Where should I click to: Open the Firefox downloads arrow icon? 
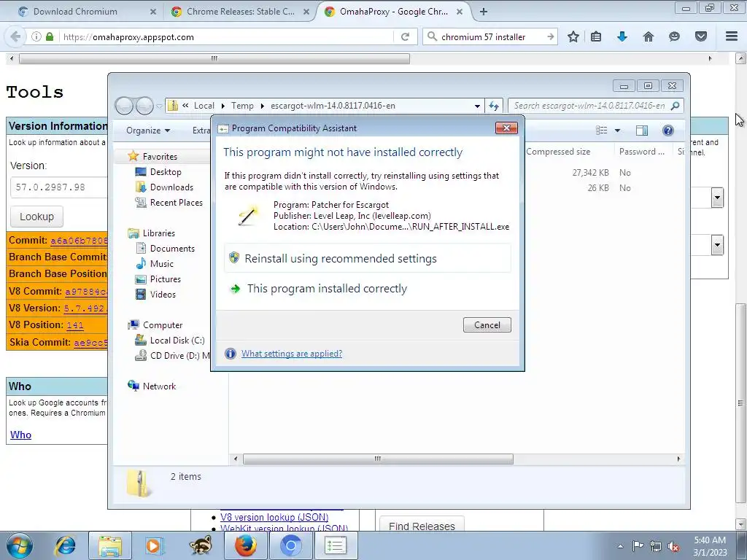coord(622,36)
